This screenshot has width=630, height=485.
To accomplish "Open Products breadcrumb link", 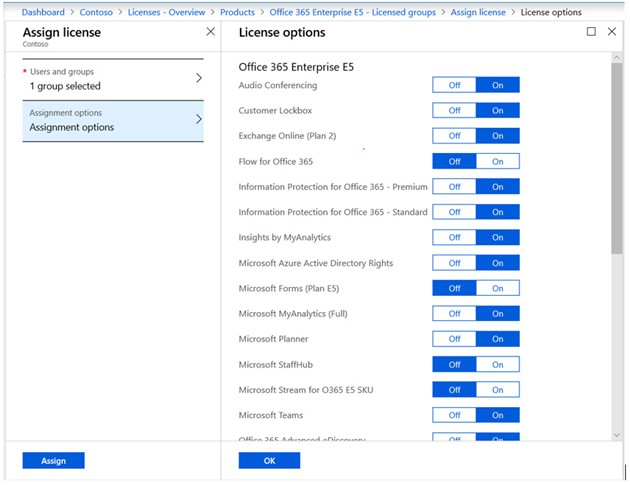I will [237, 12].
